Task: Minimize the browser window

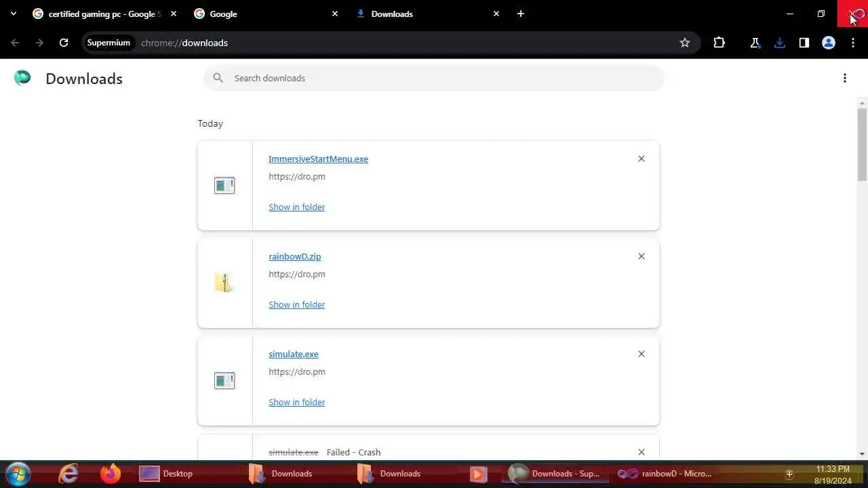Action: point(790,14)
